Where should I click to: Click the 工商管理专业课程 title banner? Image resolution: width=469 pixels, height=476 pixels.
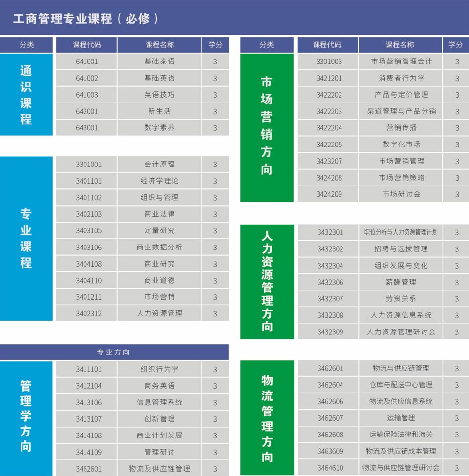pyautogui.click(x=86, y=19)
